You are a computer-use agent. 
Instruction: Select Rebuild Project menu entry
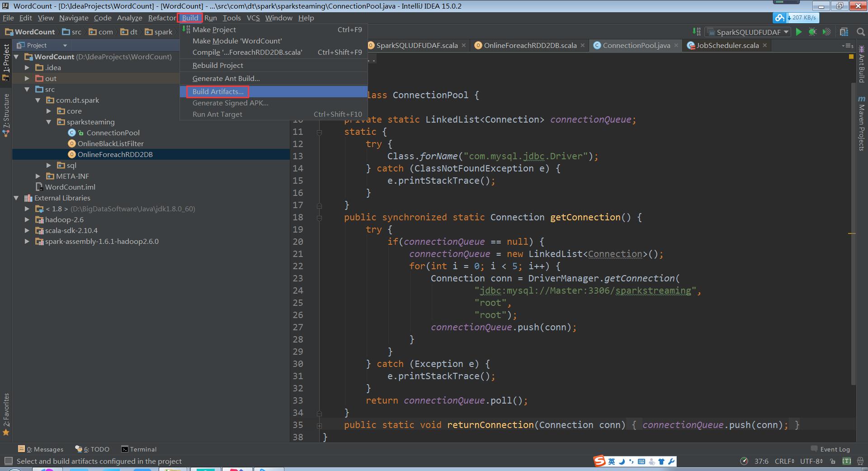[274, 65]
